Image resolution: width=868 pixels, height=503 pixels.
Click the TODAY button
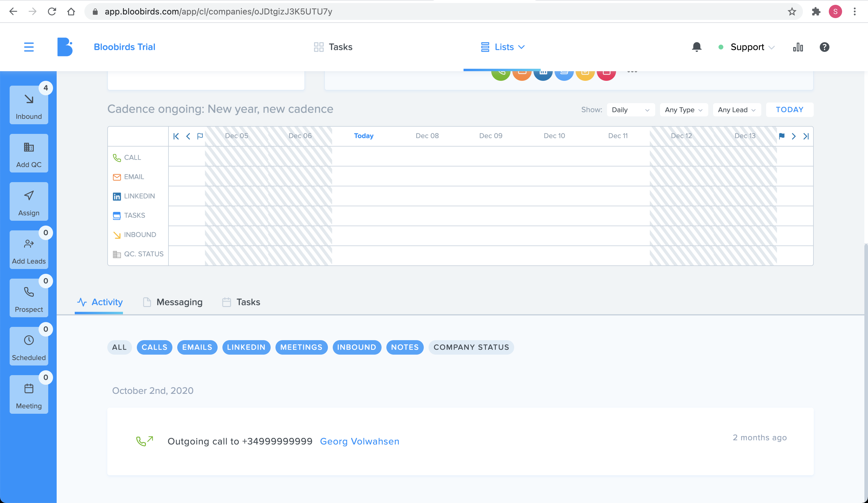coord(789,110)
